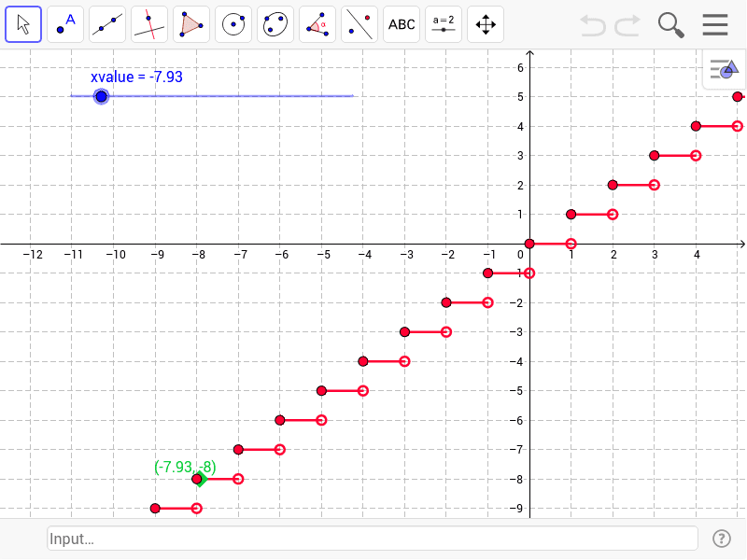Click the (-7.93, -8) coordinate label

(185, 467)
